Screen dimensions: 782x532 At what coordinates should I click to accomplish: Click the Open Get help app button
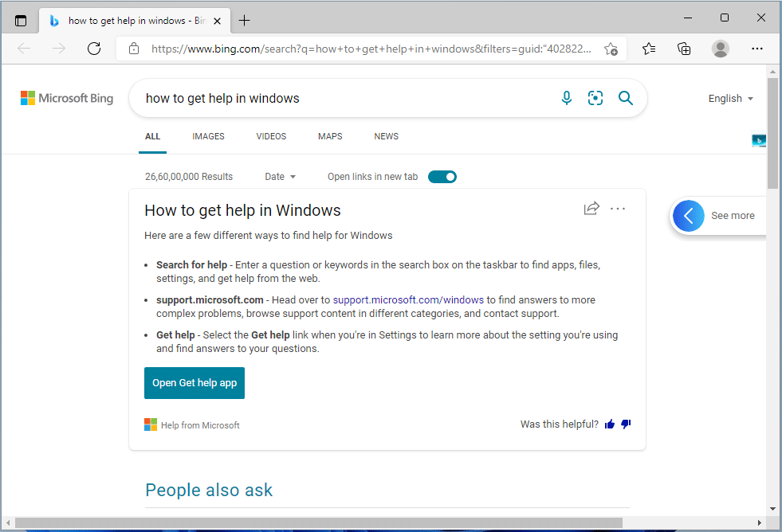tap(195, 383)
